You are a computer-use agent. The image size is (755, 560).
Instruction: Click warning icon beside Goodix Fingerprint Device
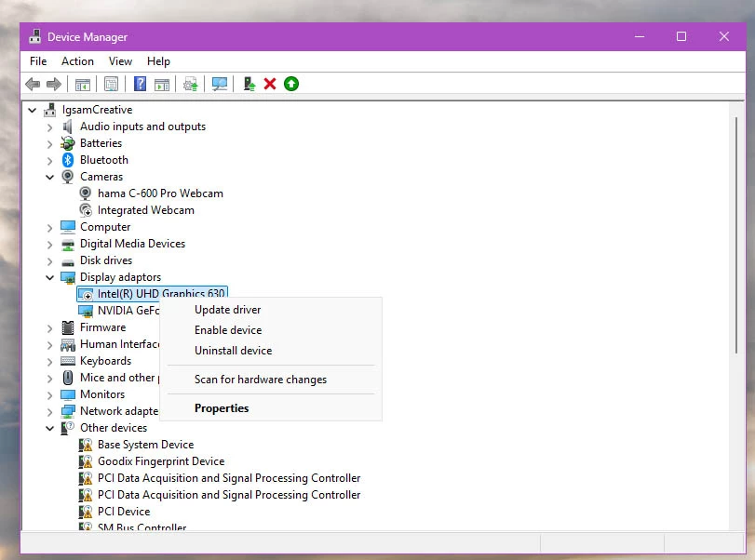point(86,461)
